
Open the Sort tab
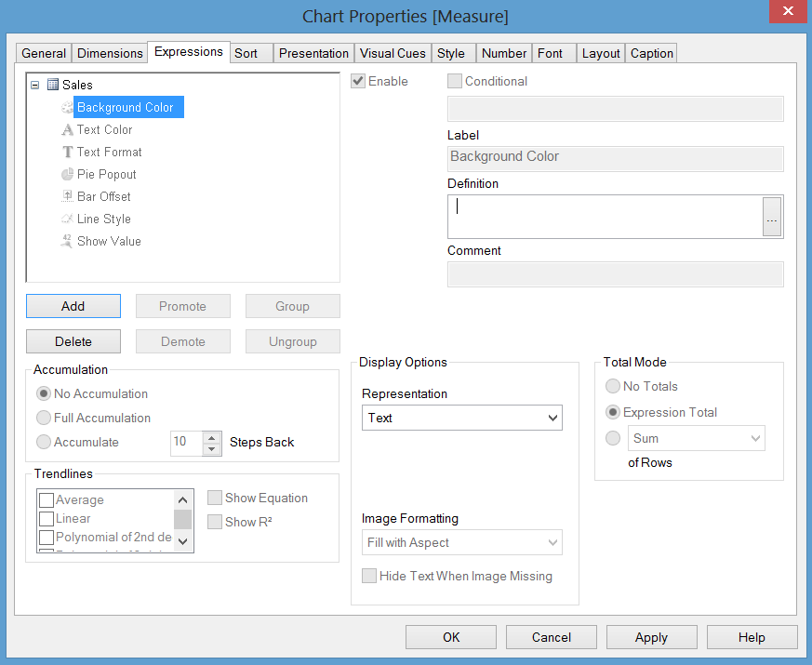click(x=250, y=53)
